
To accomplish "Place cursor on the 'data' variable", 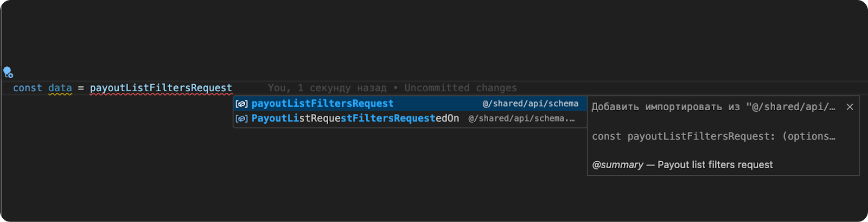I will 60,88.
